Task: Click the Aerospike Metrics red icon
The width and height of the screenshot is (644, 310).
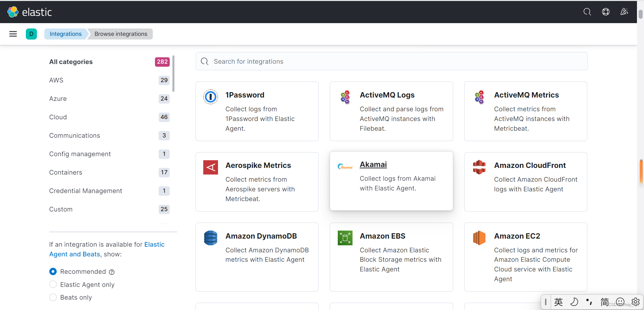Action: [x=211, y=167]
